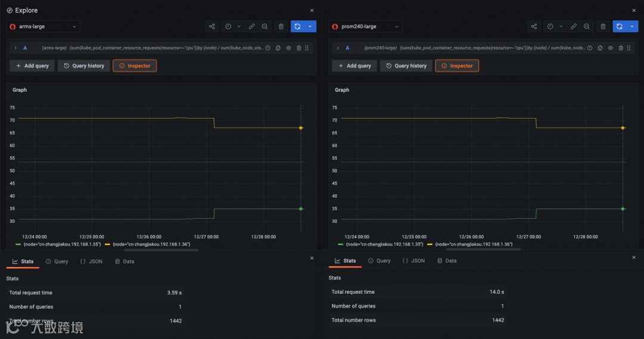Delete query A in prom240-large pane
Image resolution: width=644 pixels, height=339 pixels.
click(621, 48)
